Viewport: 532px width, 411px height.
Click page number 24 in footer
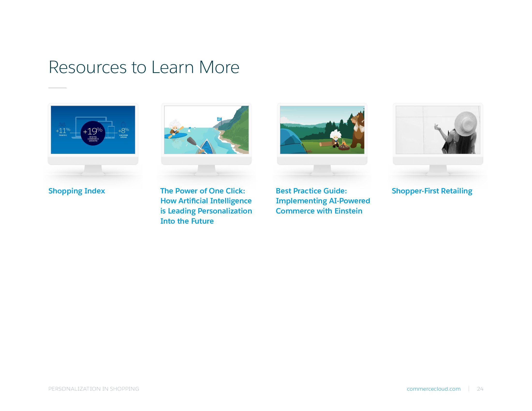480,389
